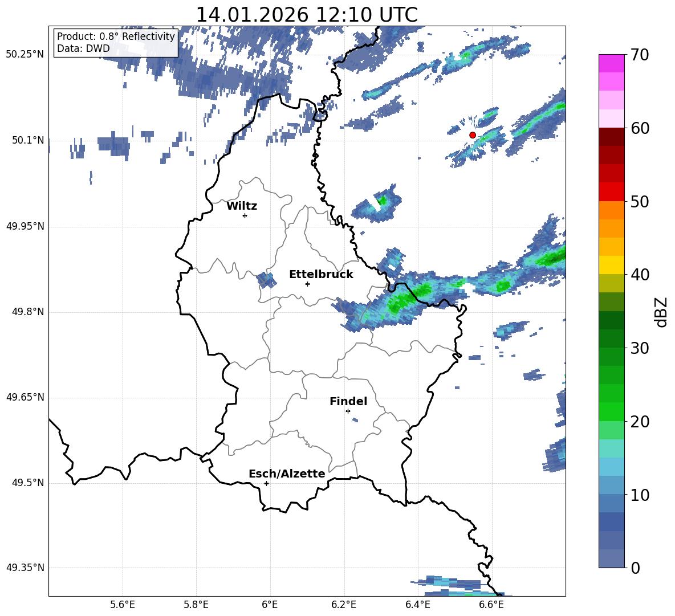Click the Ettelbruck station cross marker
This screenshot has width=675, height=616.
coord(307,284)
